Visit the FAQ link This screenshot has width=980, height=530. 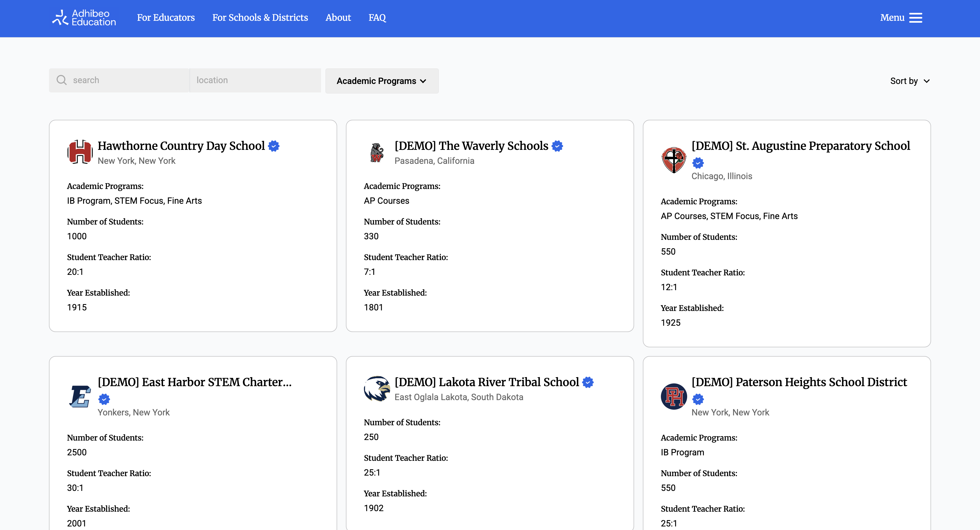pyautogui.click(x=377, y=18)
